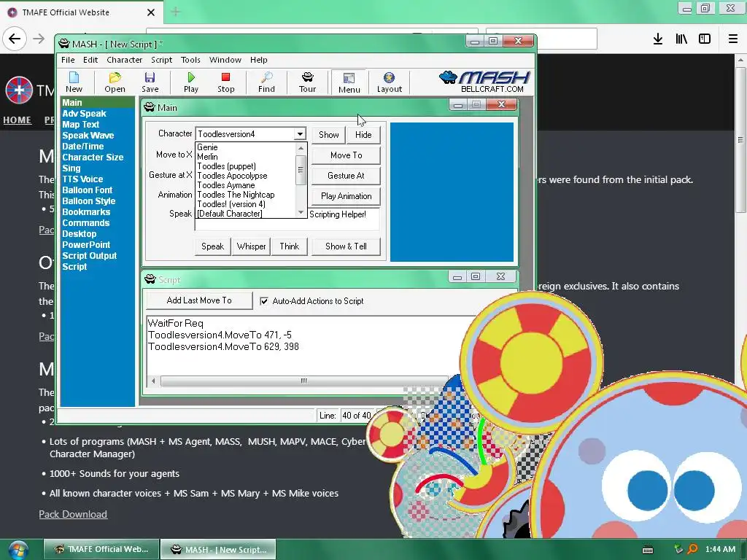The height and width of the screenshot is (560, 747).
Task: Click the Think button
Action: (x=289, y=246)
